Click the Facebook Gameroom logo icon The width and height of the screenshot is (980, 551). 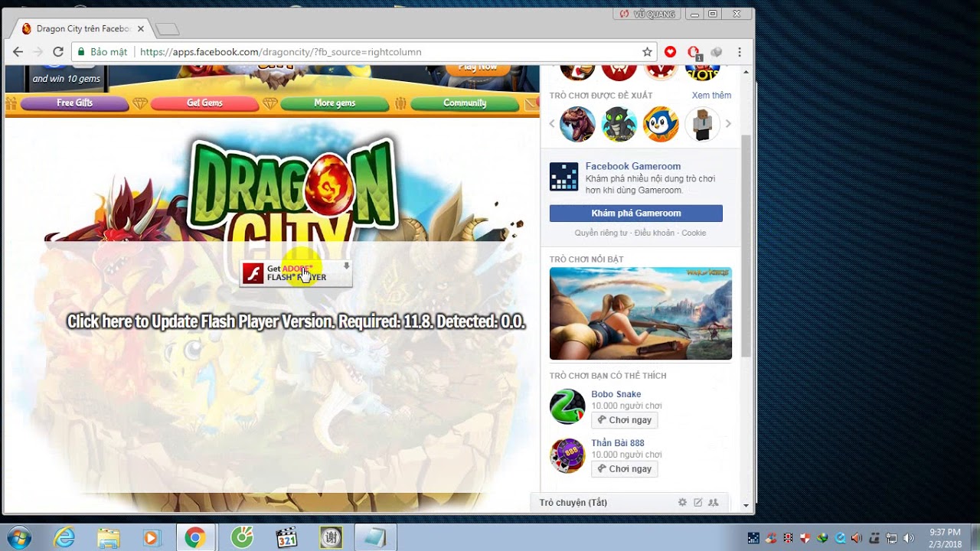[564, 177]
